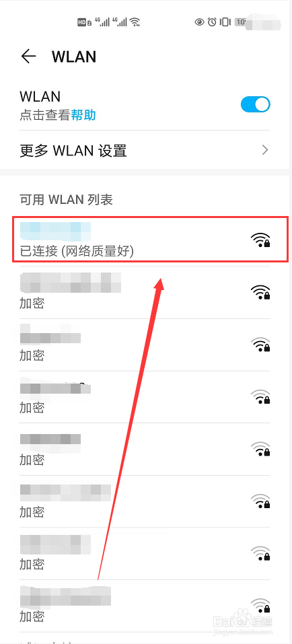Tap Wi-Fi icon of third 加密 network
Viewport: 292px width, 644px height.
pyautogui.click(x=260, y=397)
